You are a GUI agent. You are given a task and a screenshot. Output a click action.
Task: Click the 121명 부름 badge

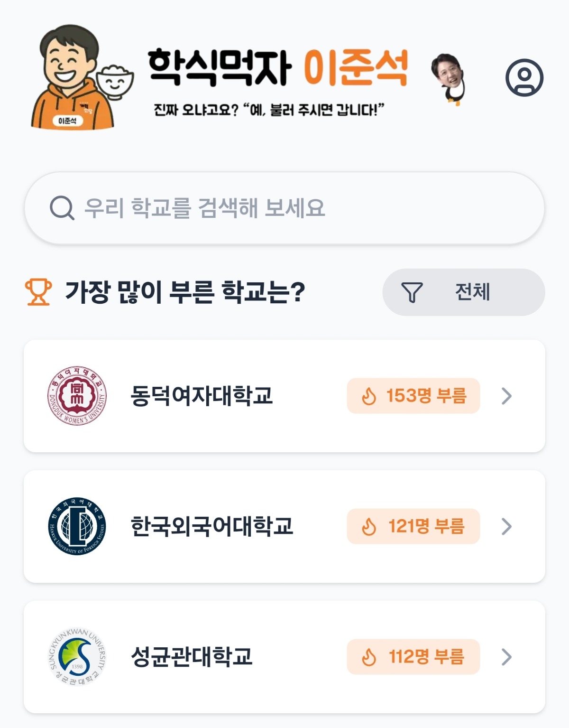click(413, 526)
